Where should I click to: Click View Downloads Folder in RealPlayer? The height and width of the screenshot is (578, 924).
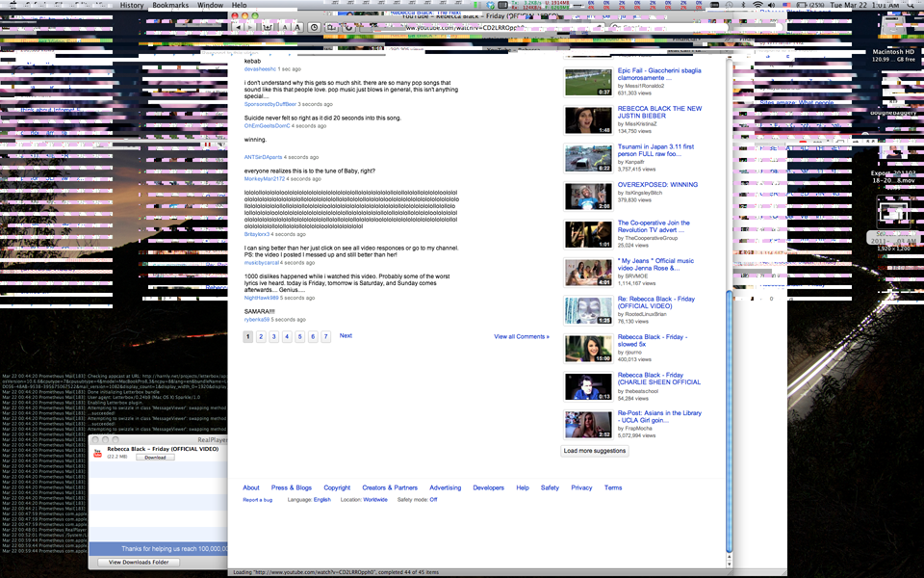139,562
